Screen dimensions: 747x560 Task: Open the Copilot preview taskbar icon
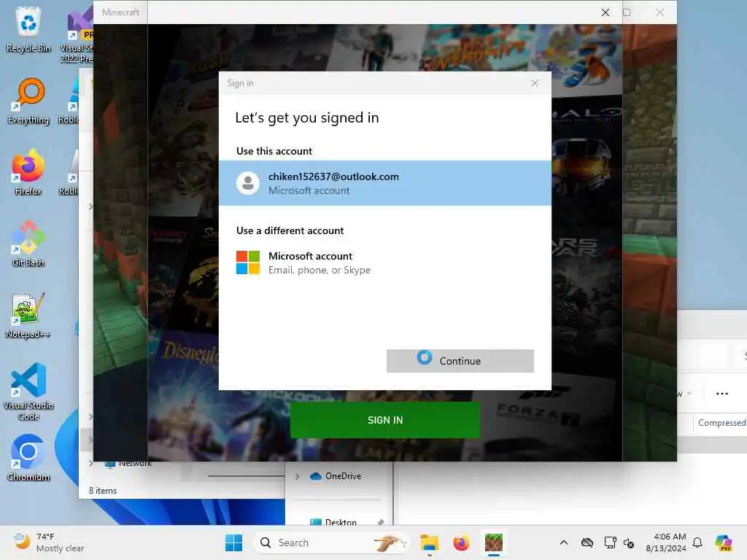(724, 542)
